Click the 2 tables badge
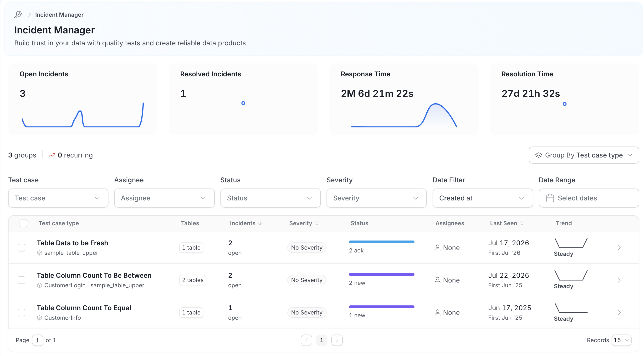 (x=193, y=280)
